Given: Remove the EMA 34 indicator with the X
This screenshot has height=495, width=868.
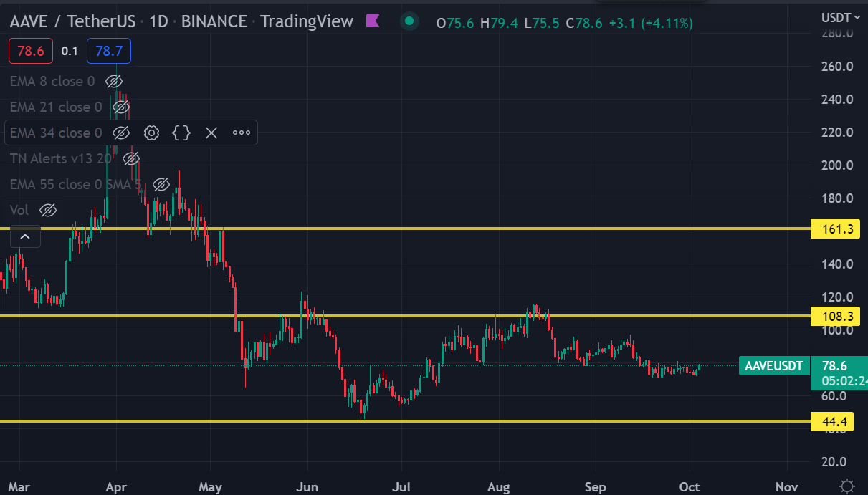Looking at the screenshot, I should click(x=211, y=133).
